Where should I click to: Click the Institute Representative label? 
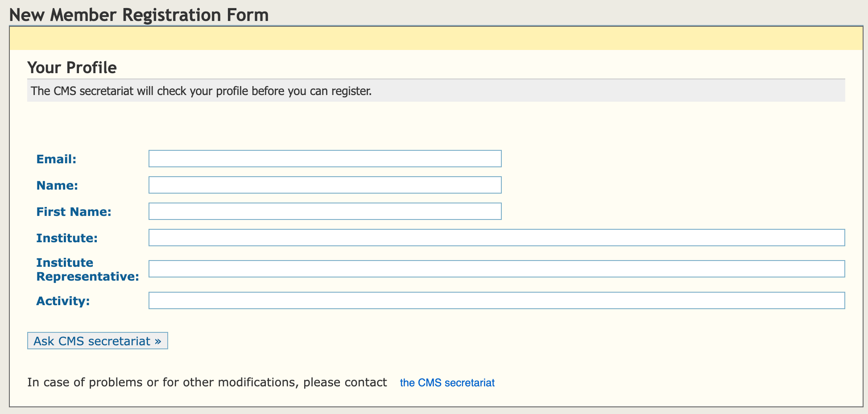(87, 269)
